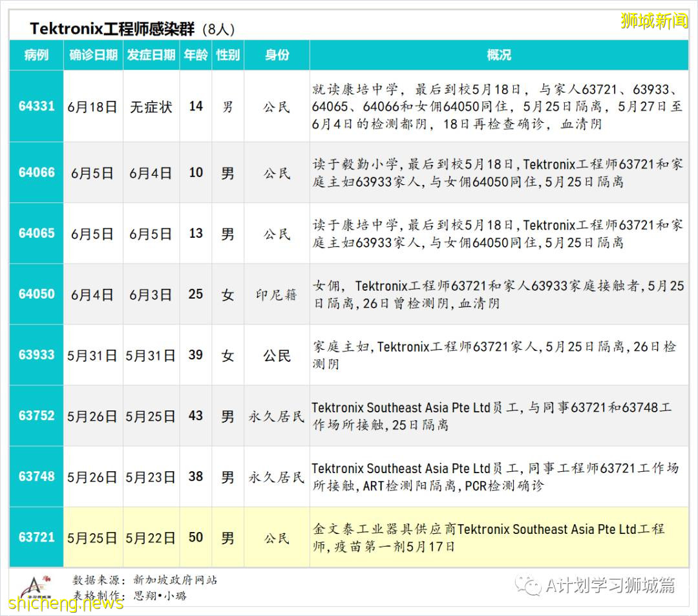Click the 概况 column header

click(x=498, y=55)
